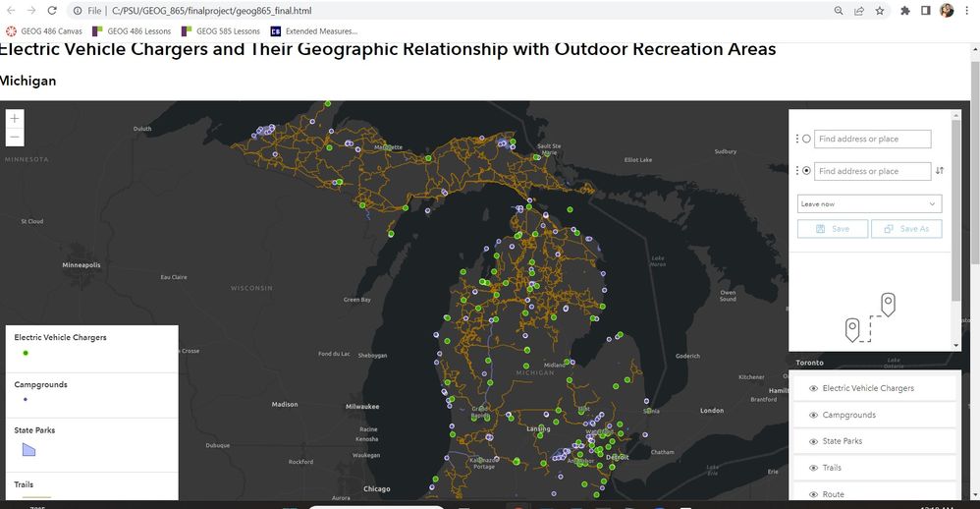This screenshot has width=980, height=509.
Task: Go forward in browser history
Action: click(x=31, y=11)
